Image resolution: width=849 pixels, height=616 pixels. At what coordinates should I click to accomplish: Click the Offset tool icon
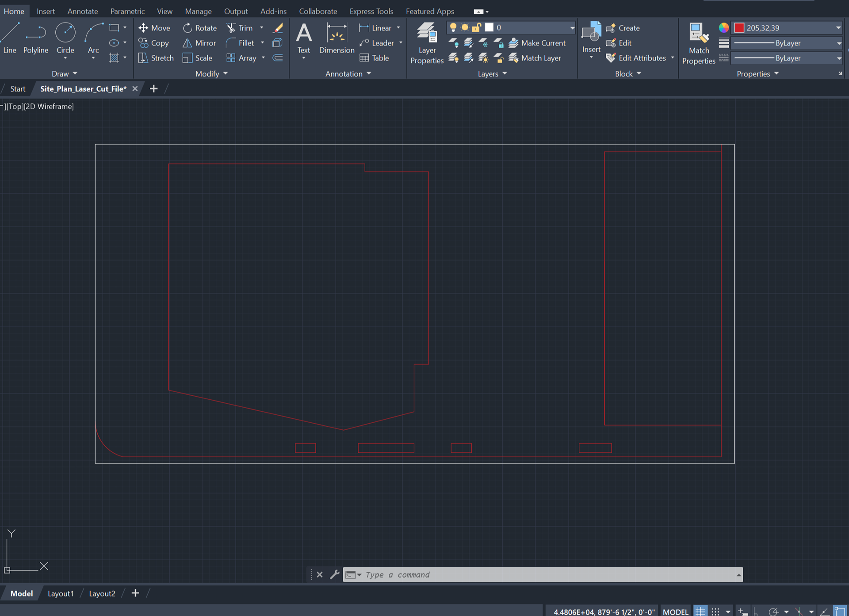click(x=278, y=58)
